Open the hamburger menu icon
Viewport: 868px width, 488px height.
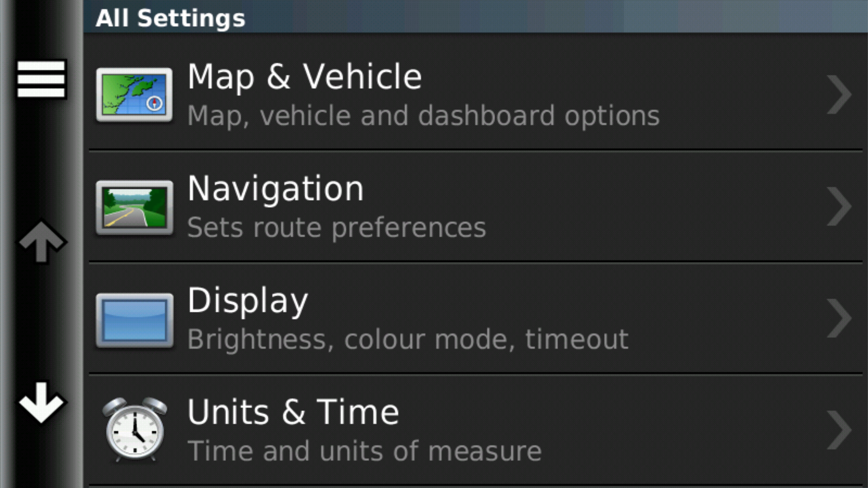(41, 79)
